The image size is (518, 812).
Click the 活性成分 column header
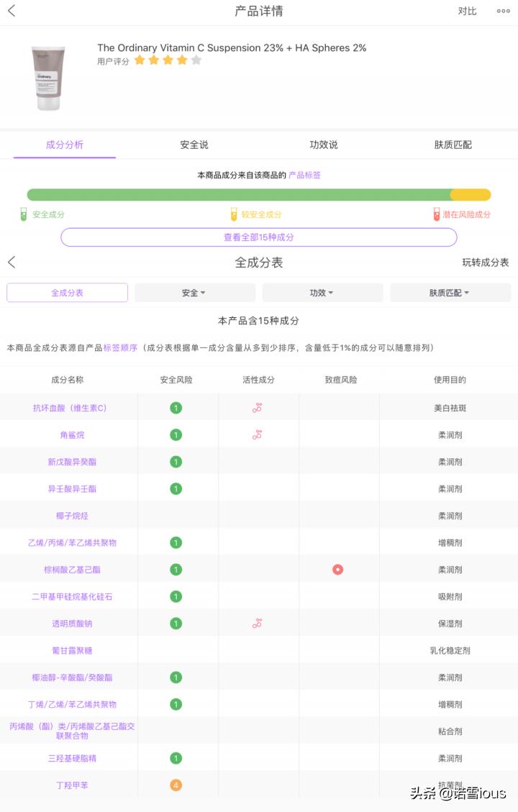coord(258,380)
